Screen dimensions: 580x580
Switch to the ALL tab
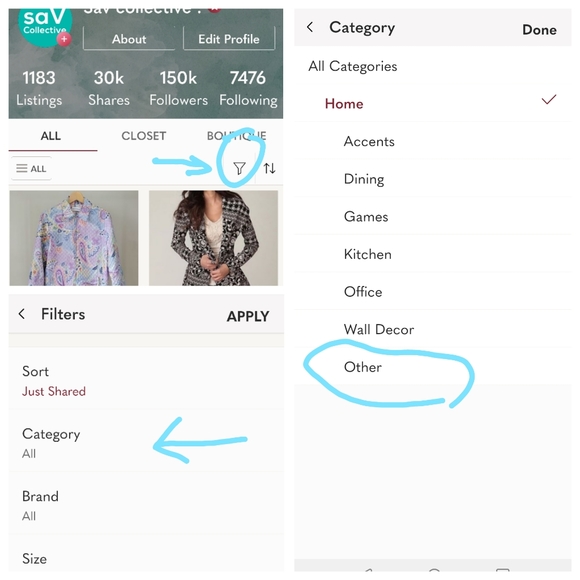(51, 136)
